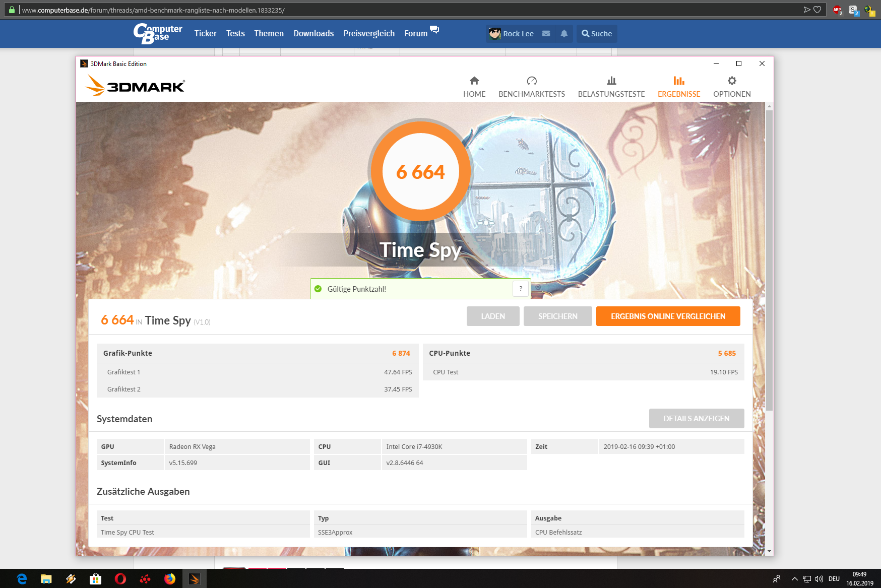Go to the Downloads section
The width and height of the screenshot is (881, 588).
click(x=313, y=34)
